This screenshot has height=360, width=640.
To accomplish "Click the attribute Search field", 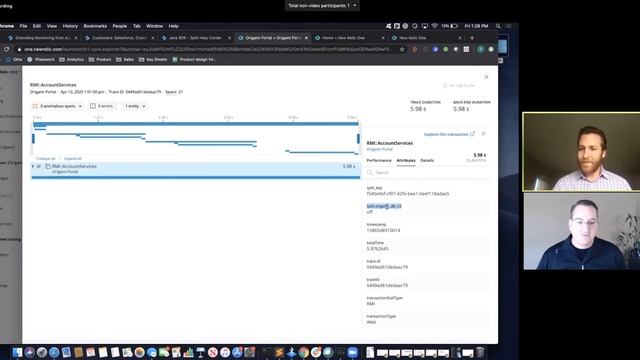I will pos(427,173).
